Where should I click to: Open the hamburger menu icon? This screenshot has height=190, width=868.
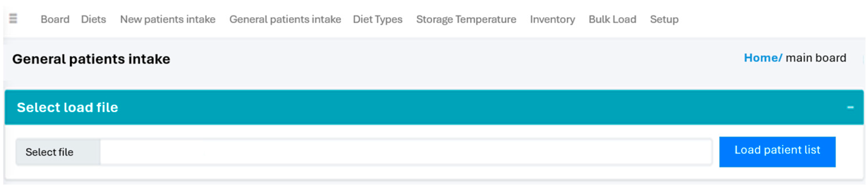coord(13,18)
